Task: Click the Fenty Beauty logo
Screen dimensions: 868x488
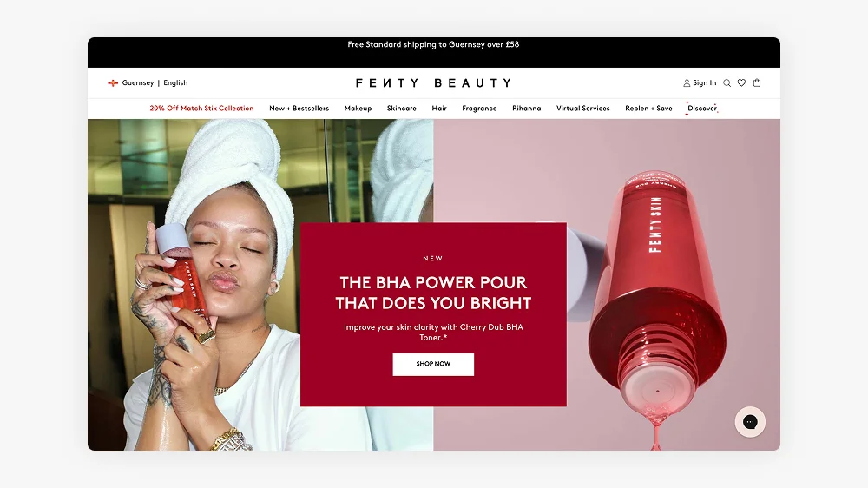Action: (433, 83)
